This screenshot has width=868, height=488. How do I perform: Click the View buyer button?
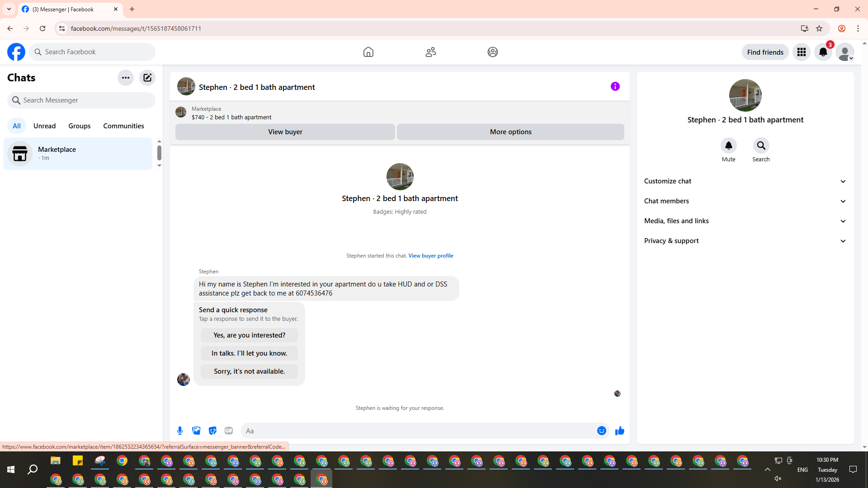[x=285, y=132]
